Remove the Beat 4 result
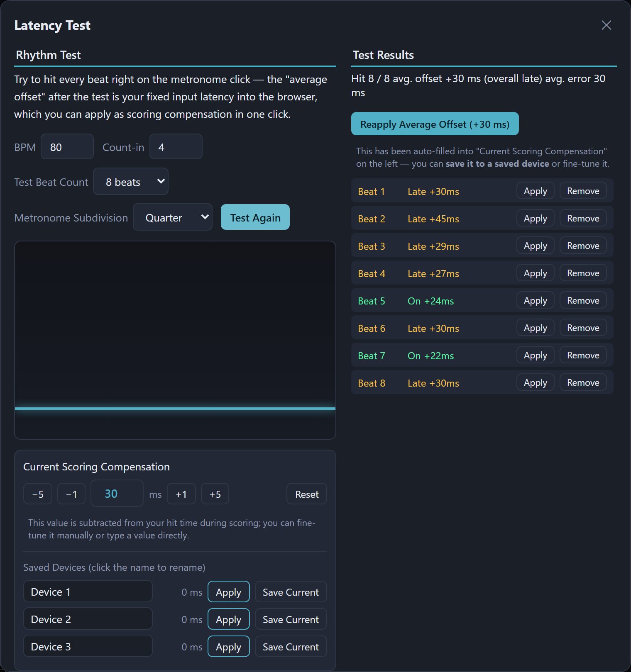The width and height of the screenshot is (631, 672). click(x=583, y=273)
